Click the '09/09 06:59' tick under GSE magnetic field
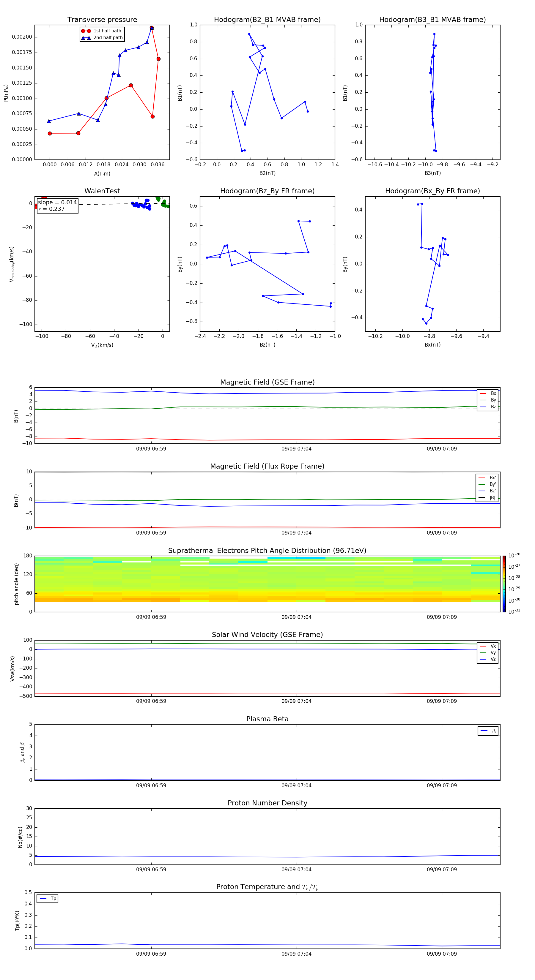 (x=151, y=449)
